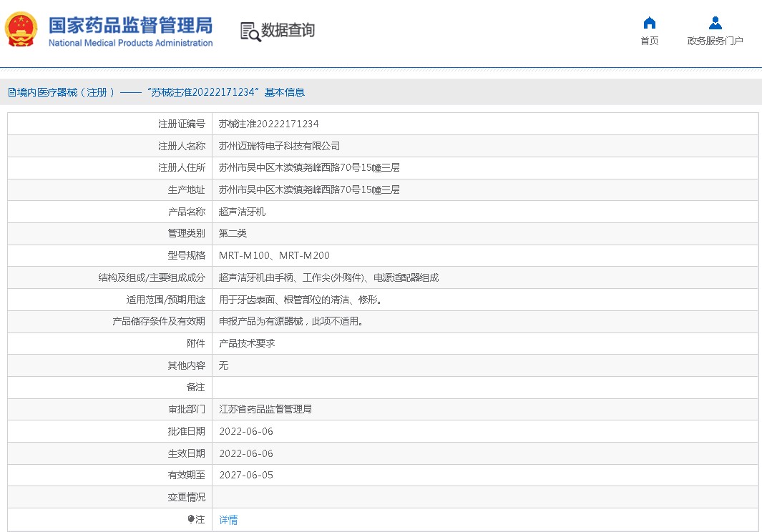Viewport: 762px width, 532px height.
Task: Click the 境内医疗器械（注册）基本信息 heading
Action: (156, 92)
